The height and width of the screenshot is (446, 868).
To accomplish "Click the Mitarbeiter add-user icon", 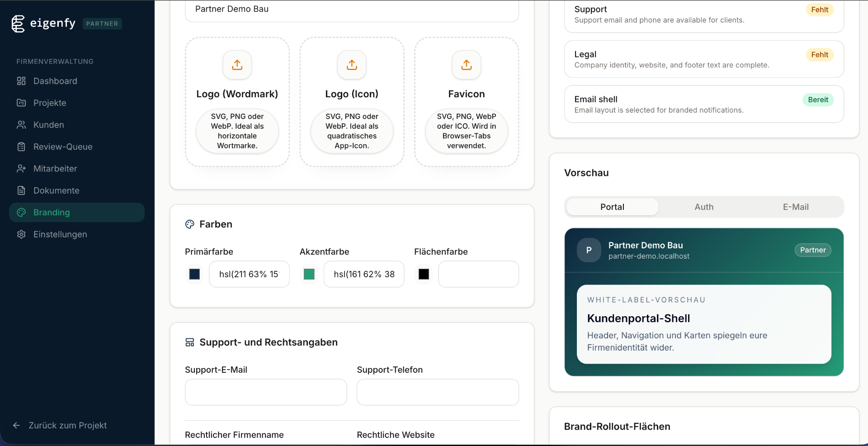I will [x=21, y=169].
